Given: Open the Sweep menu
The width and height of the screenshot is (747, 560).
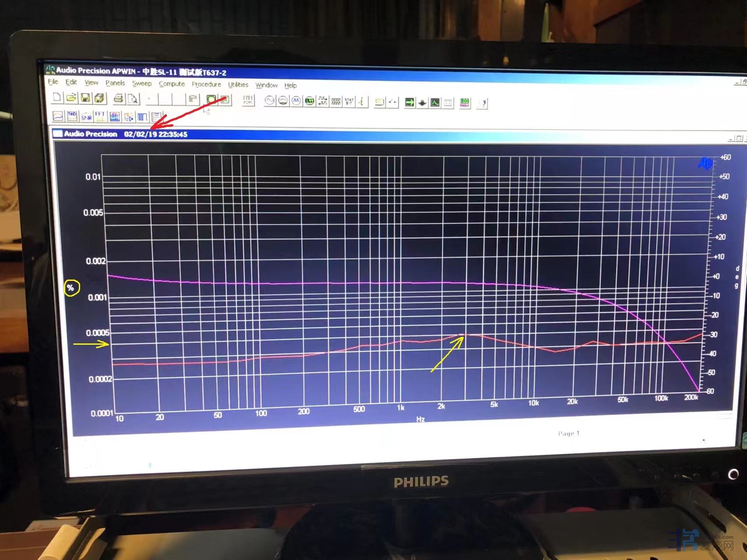Looking at the screenshot, I should [x=142, y=83].
